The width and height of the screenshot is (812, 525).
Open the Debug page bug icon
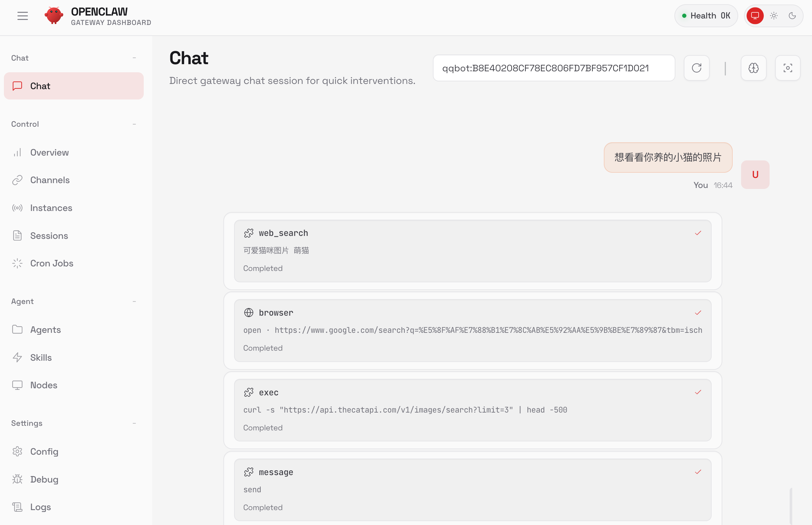(17, 479)
